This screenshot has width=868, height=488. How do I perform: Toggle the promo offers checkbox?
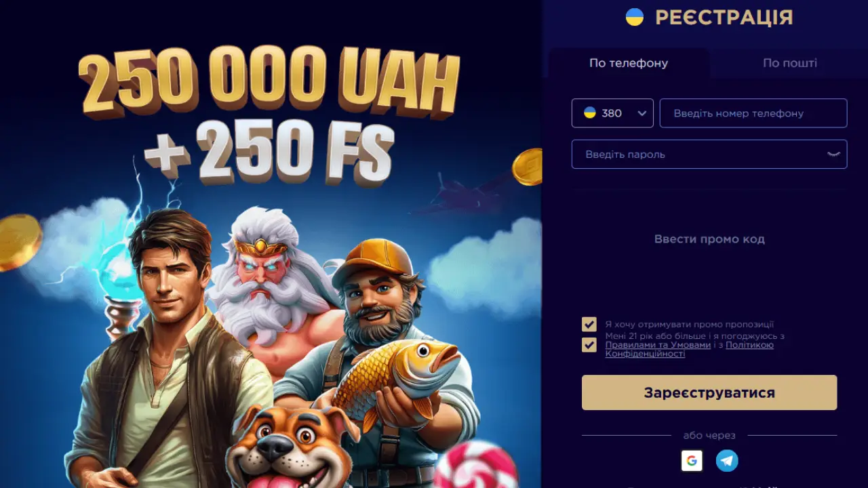point(589,325)
